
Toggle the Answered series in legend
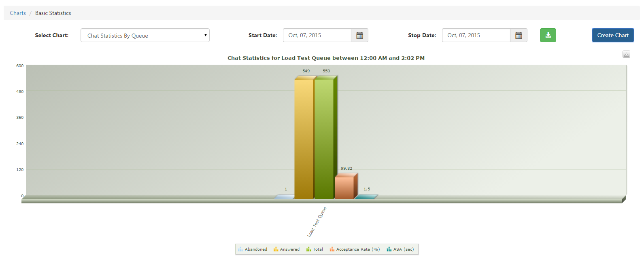pyautogui.click(x=287, y=249)
